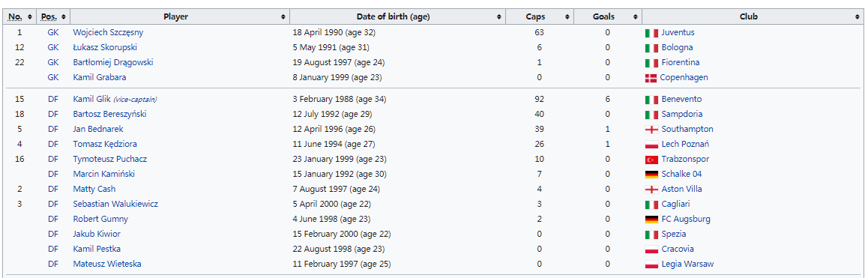The image size is (868, 278).
Task: Click the Germany flag beside Schalke 04
Action: tap(651, 175)
